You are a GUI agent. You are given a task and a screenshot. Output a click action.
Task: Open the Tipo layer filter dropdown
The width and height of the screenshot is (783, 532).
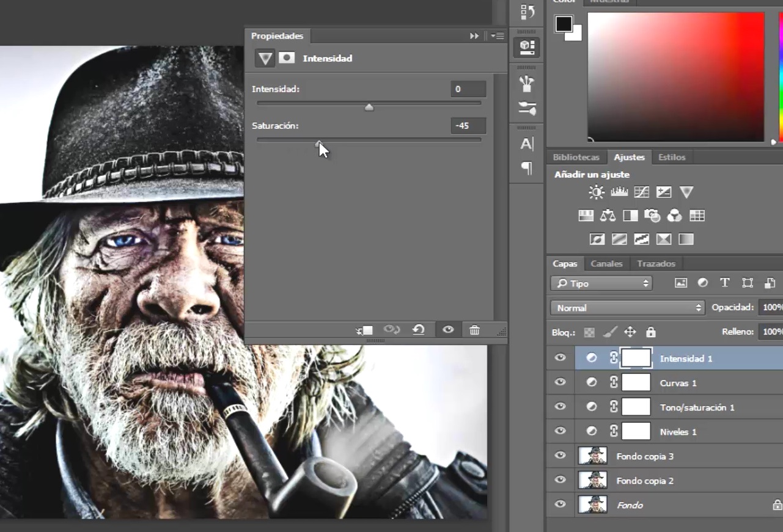601,283
